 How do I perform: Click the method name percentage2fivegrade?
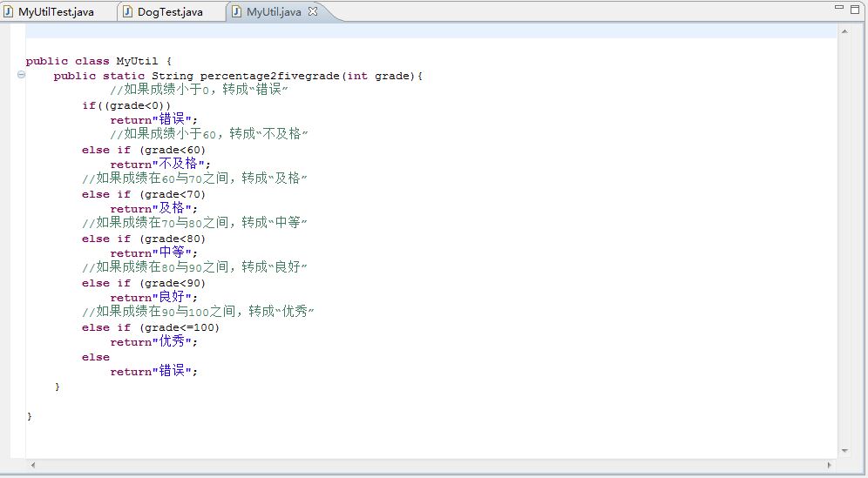(x=271, y=76)
